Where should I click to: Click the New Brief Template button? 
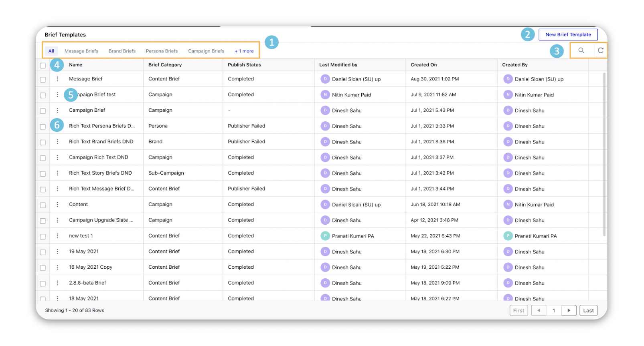(568, 34)
